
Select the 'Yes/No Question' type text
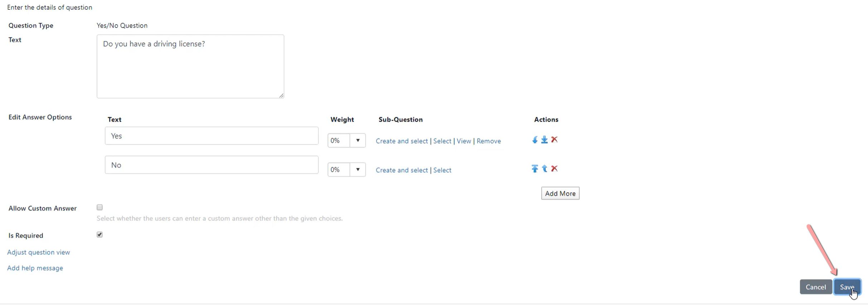coord(122,25)
